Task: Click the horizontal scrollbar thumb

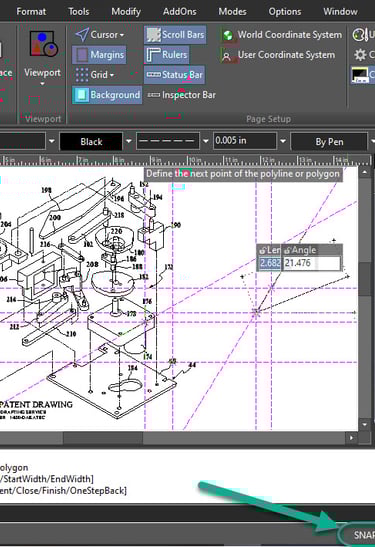Action: [x=103, y=437]
